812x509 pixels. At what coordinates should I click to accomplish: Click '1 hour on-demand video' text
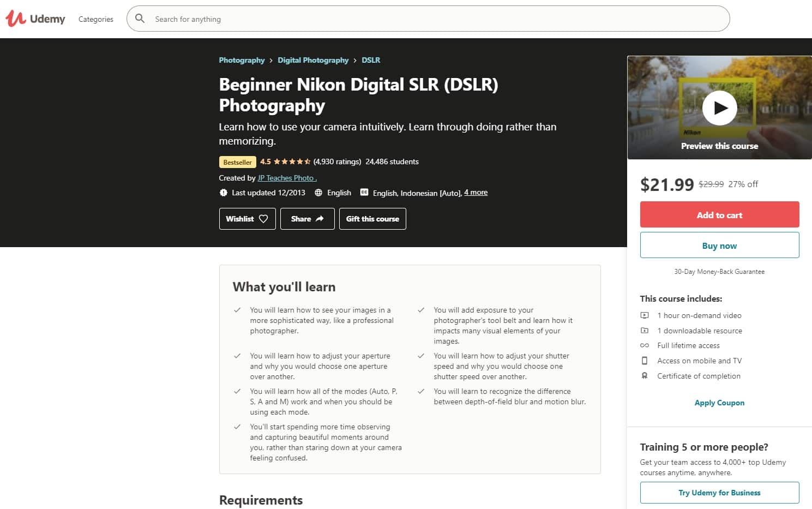point(699,315)
